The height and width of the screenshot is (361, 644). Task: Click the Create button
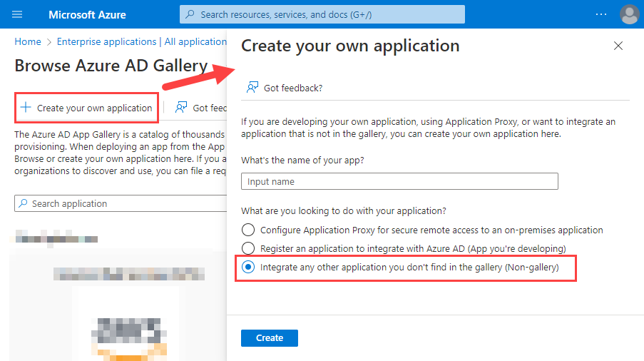(x=270, y=338)
